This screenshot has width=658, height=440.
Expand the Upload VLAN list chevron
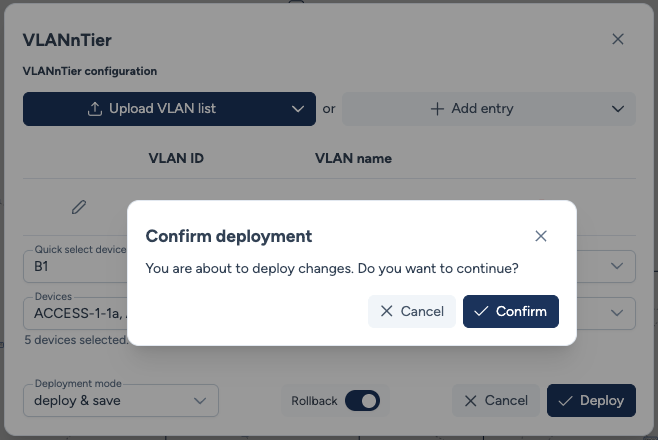(x=297, y=108)
